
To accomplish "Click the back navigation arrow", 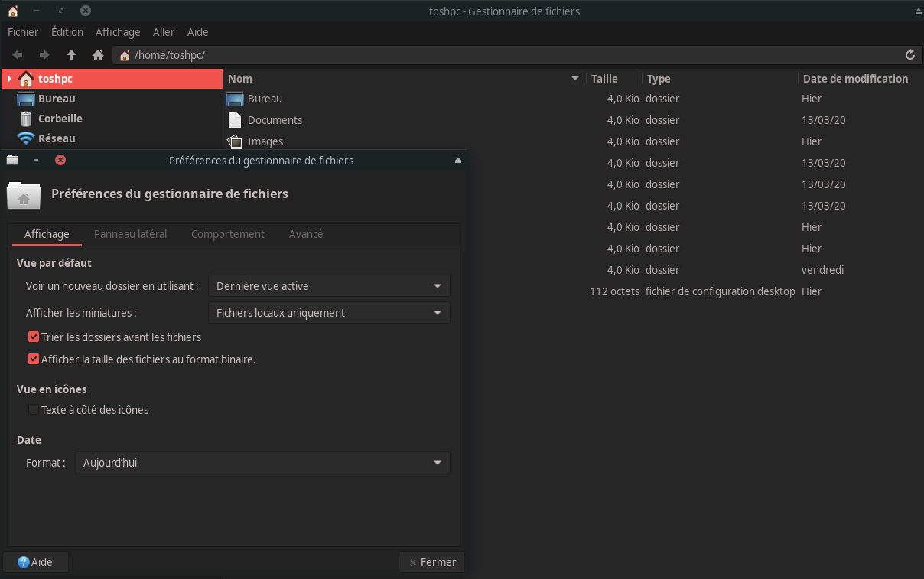I will click(18, 55).
